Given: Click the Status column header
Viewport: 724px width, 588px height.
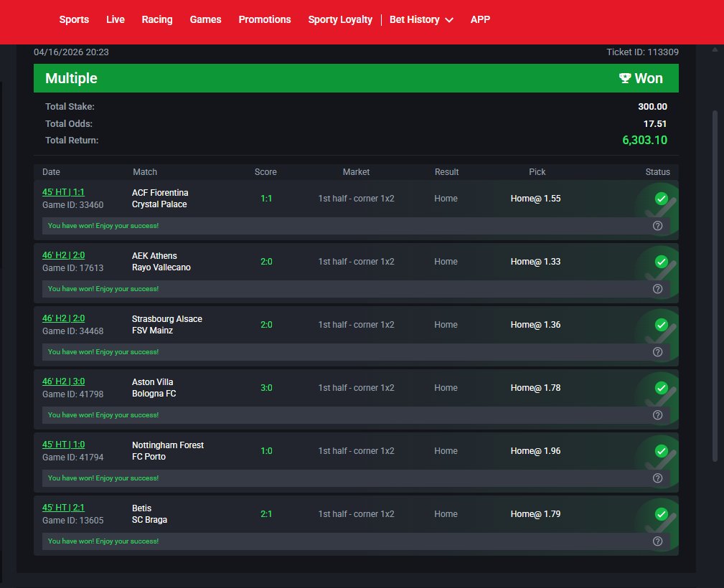Looking at the screenshot, I should [657, 172].
